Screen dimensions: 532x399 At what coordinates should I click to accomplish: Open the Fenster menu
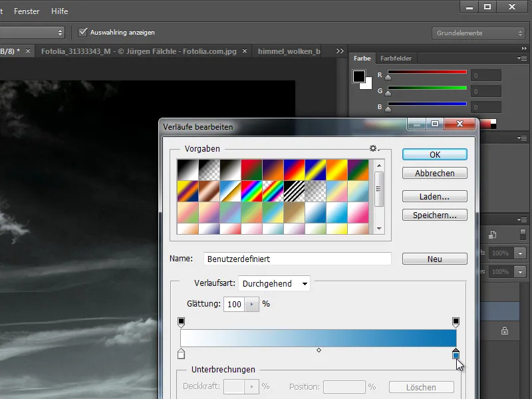click(x=27, y=11)
